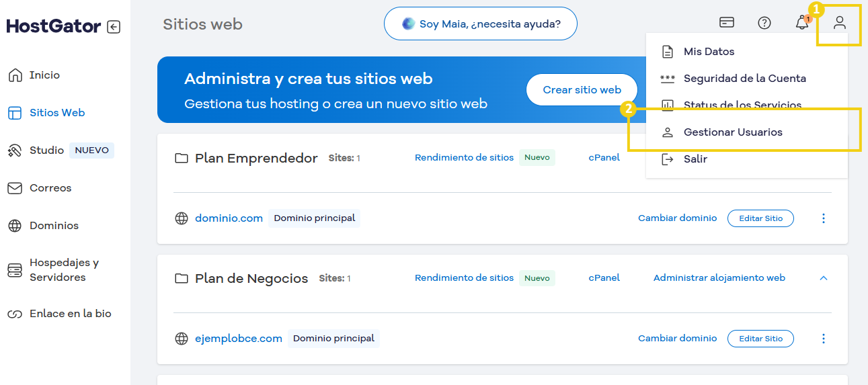Click the home icon beside Inicio
This screenshot has width=868, height=385.
point(15,75)
